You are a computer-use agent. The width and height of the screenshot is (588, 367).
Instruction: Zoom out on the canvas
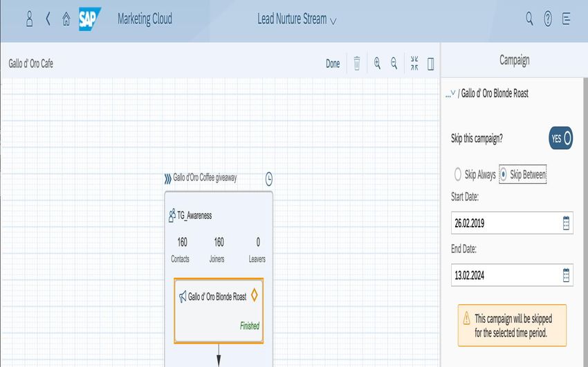[394, 64]
